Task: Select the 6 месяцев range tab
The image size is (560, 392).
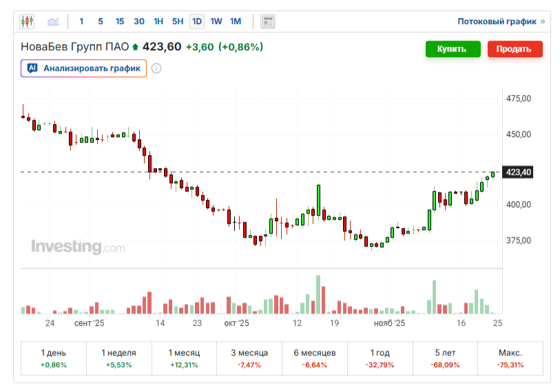Action: point(315,358)
